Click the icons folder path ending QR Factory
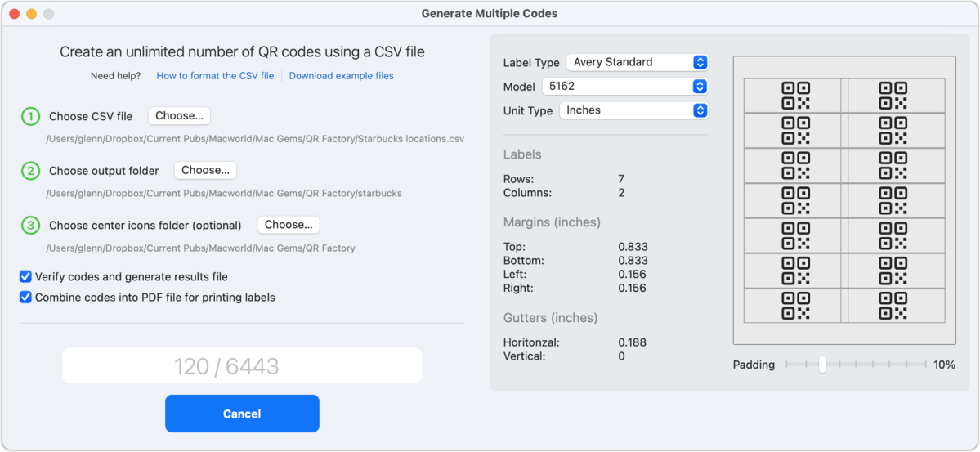980x452 pixels. 200,248
